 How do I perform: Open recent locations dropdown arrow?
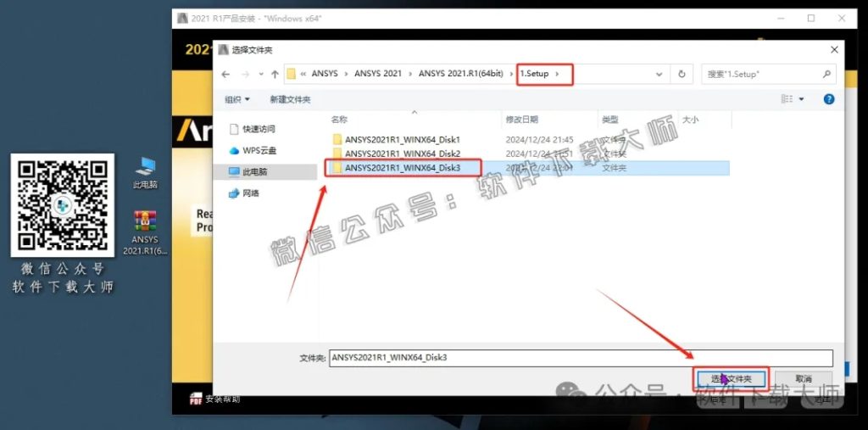(261, 75)
